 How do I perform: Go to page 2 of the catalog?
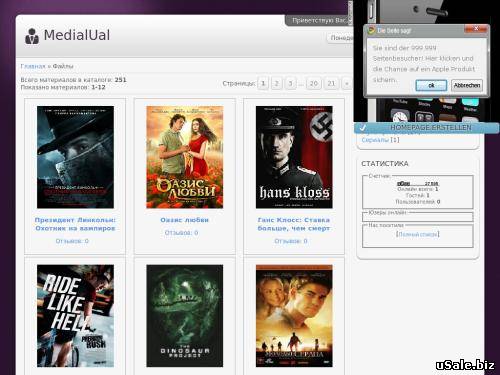pos(276,83)
